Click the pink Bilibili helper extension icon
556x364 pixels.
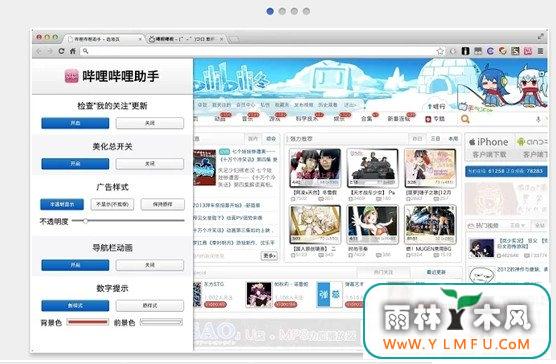coord(528,51)
